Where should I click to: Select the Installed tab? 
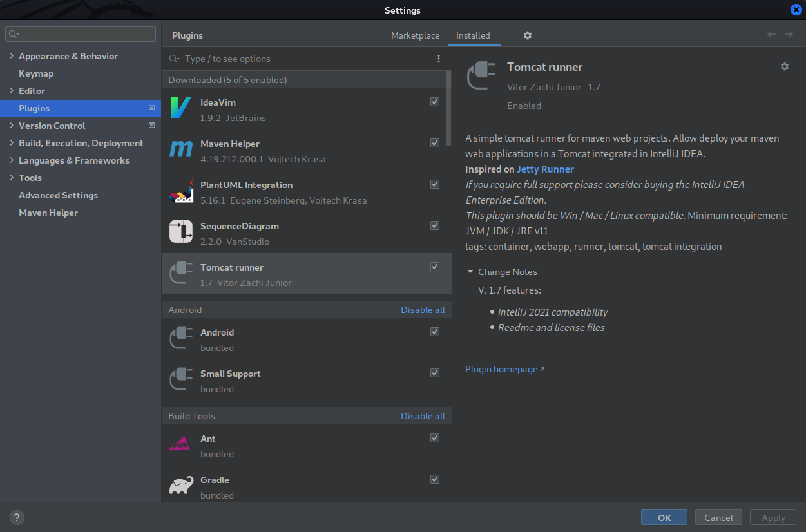pyautogui.click(x=474, y=35)
